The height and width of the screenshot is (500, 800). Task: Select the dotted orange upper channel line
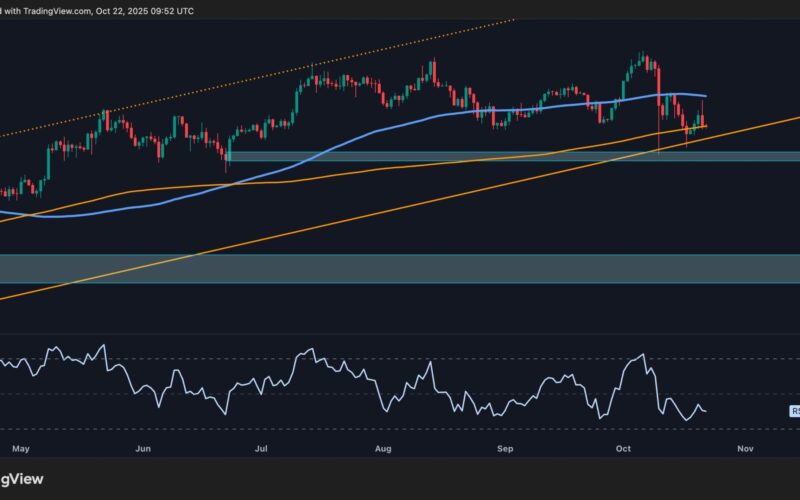click(300, 70)
